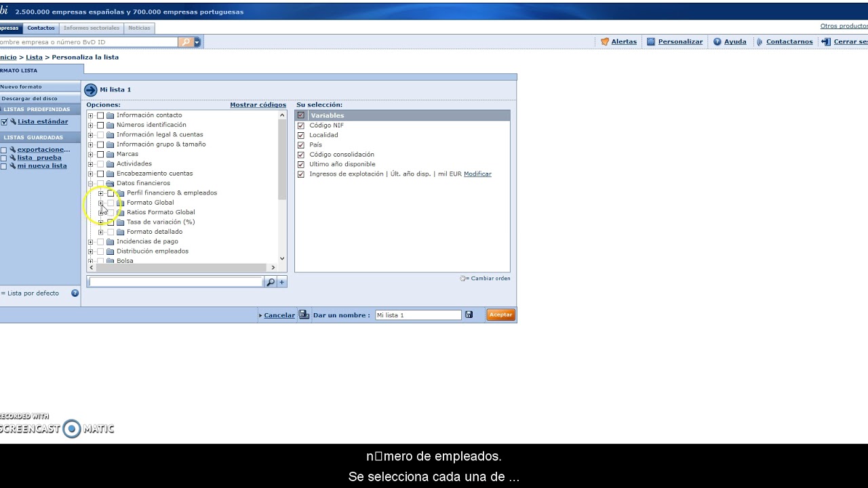Image resolution: width=868 pixels, height=488 pixels.
Task: Expand the Actividades node
Action: pyautogui.click(x=91, y=164)
